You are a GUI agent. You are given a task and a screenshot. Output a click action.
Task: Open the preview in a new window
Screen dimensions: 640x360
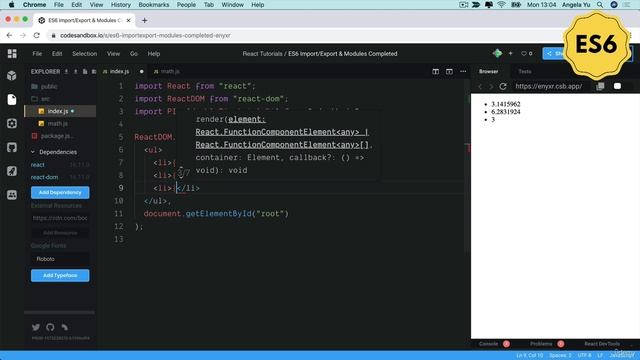600,86
